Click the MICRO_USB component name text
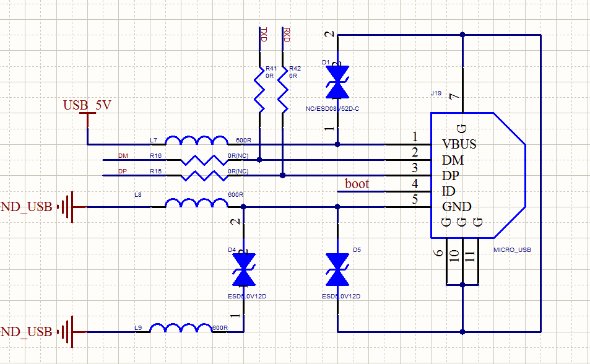The image size is (590, 364). point(512,249)
